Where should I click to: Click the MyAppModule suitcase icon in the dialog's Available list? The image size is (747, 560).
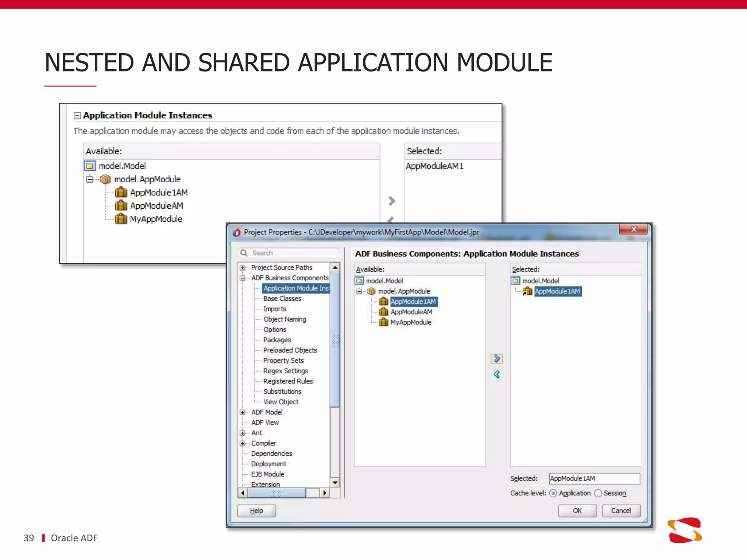pos(383,322)
